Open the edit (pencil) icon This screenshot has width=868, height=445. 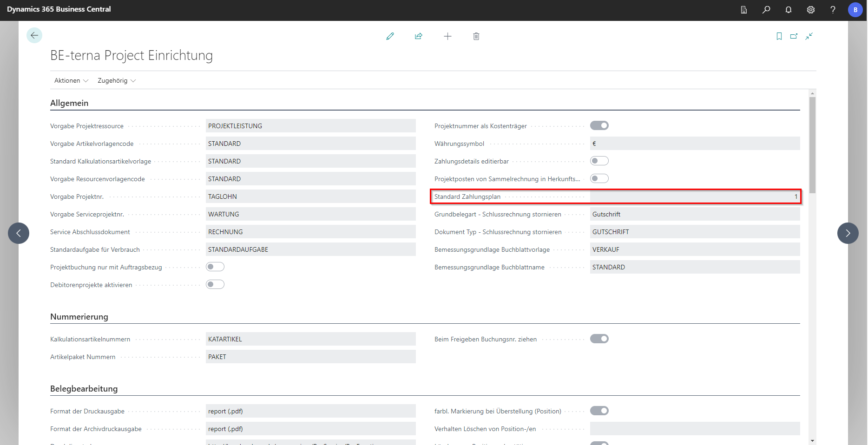390,36
